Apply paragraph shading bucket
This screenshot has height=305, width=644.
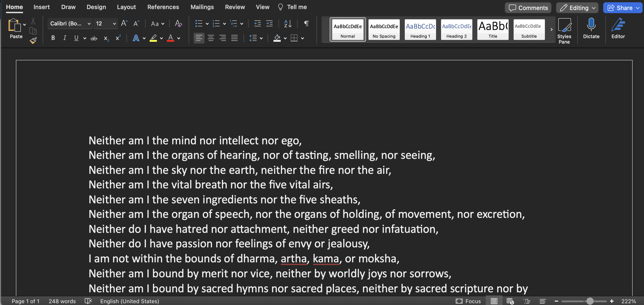tap(277, 38)
